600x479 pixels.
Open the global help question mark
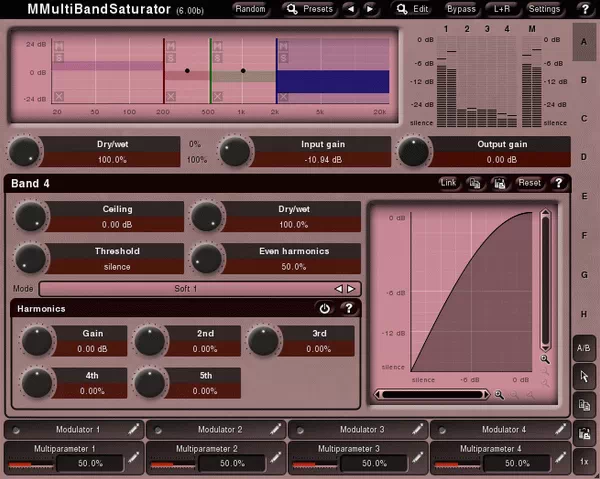coord(585,9)
